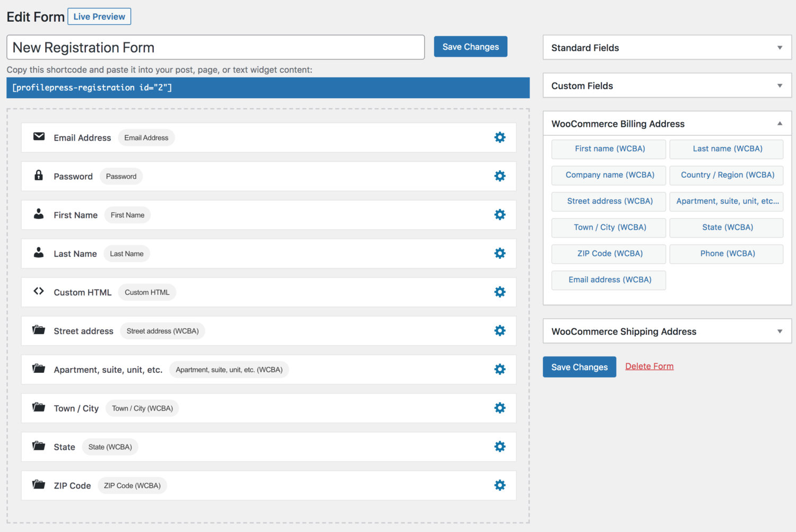Click the Delete Form link
796x532 pixels.
coord(650,367)
